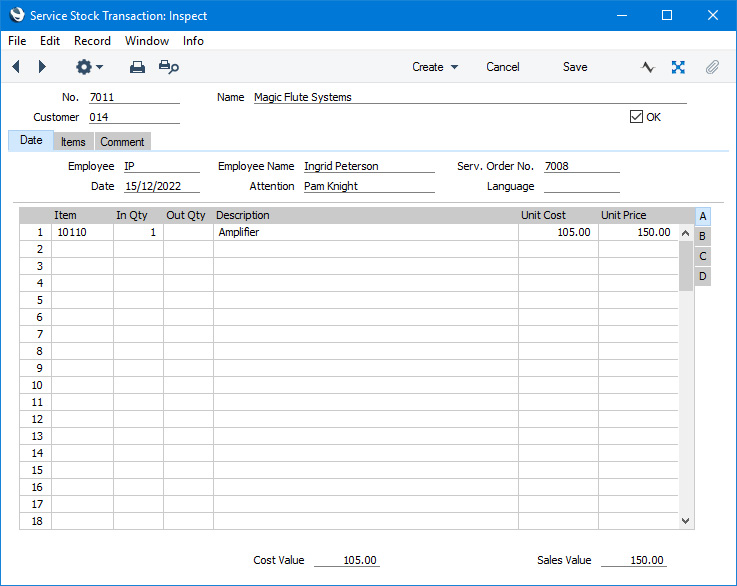Open the gear operations menu

[x=89, y=67]
